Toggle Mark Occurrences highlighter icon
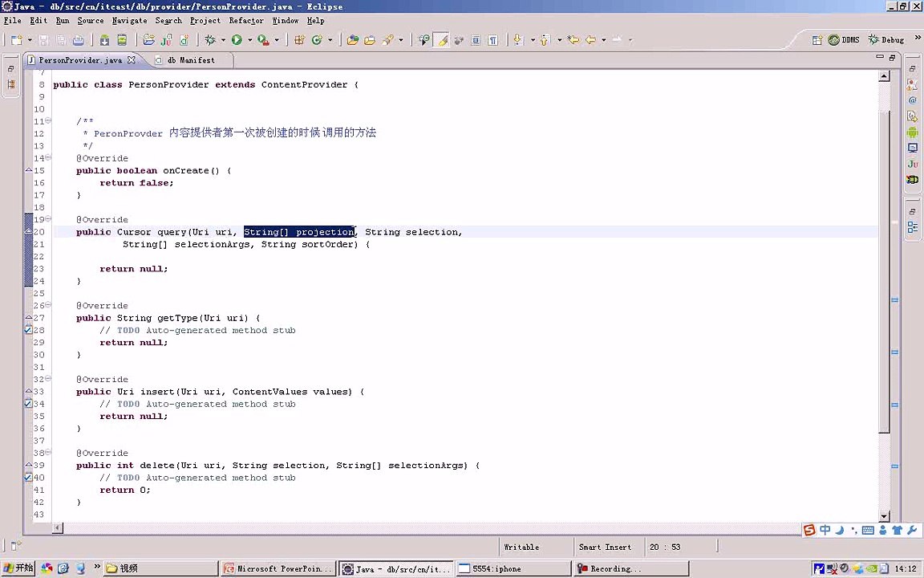This screenshot has height=578, width=924. click(x=441, y=40)
